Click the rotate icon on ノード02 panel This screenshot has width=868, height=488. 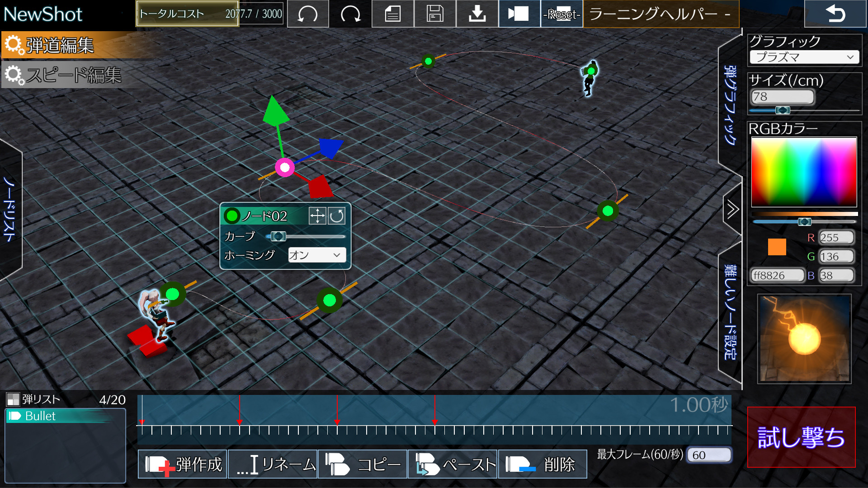pyautogui.click(x=336, y=216)
